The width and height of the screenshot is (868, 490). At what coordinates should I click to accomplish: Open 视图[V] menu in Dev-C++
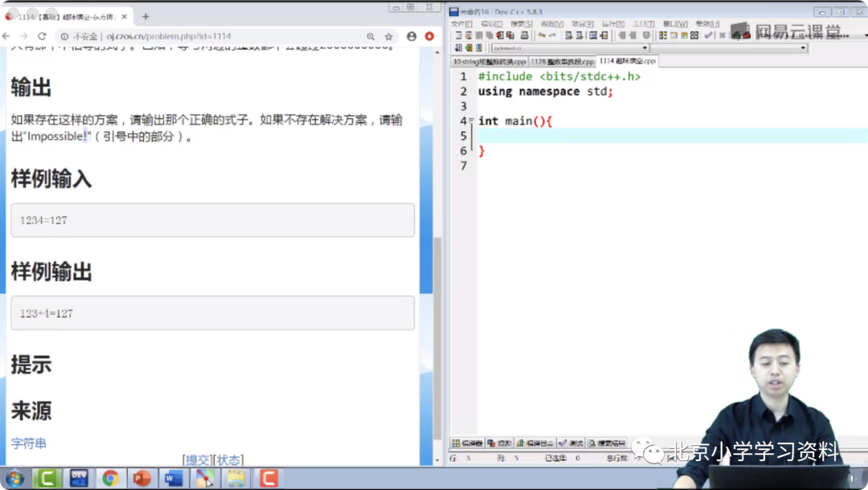pyautogui.click(x=552, y=24)
